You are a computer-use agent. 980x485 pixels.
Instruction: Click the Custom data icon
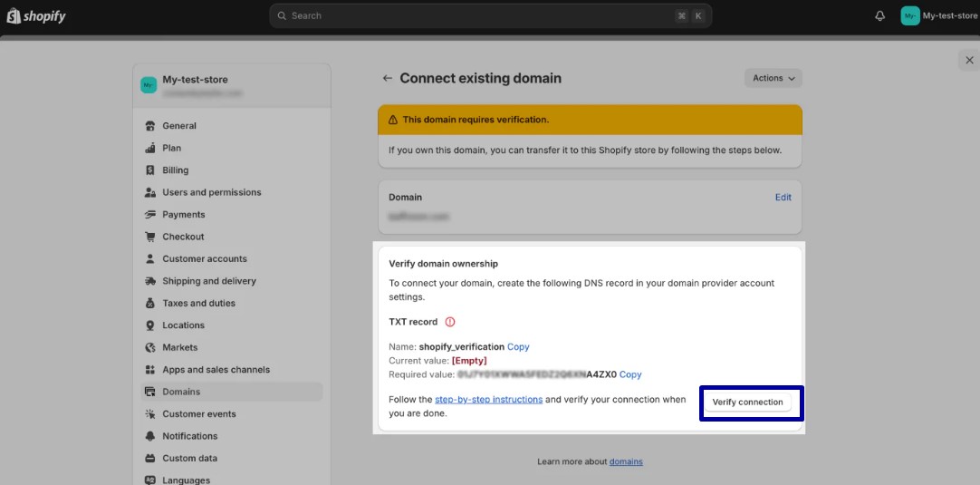coord(150,458)
